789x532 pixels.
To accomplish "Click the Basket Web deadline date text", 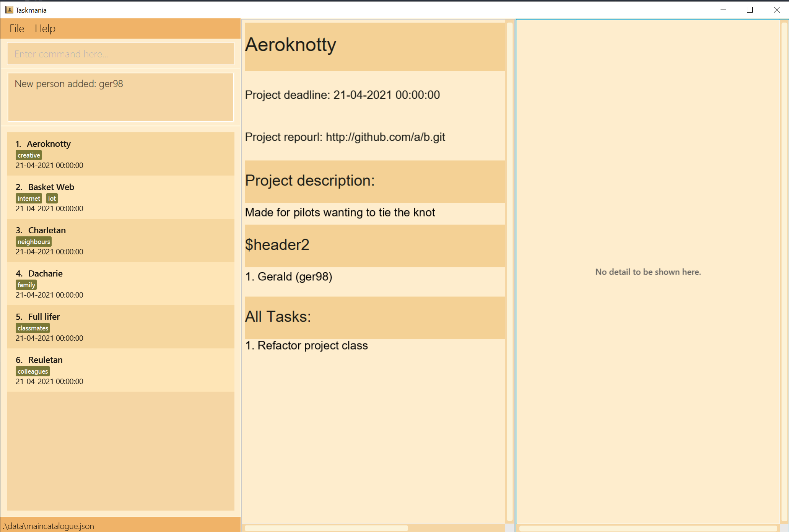I will coord(49,208).
